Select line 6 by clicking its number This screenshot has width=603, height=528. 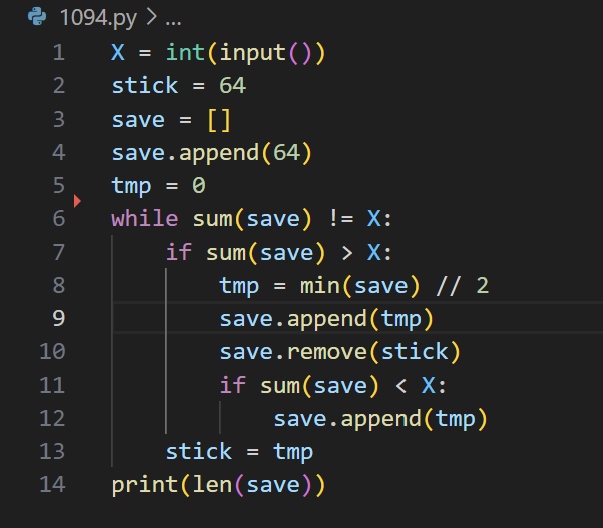click(x=57, y=219)
